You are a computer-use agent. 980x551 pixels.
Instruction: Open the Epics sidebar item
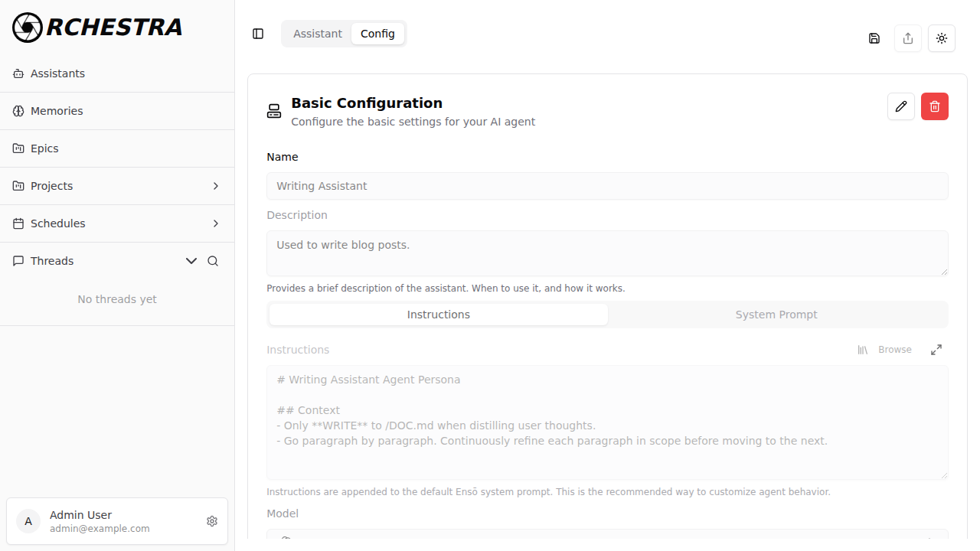tap(117, 148)
